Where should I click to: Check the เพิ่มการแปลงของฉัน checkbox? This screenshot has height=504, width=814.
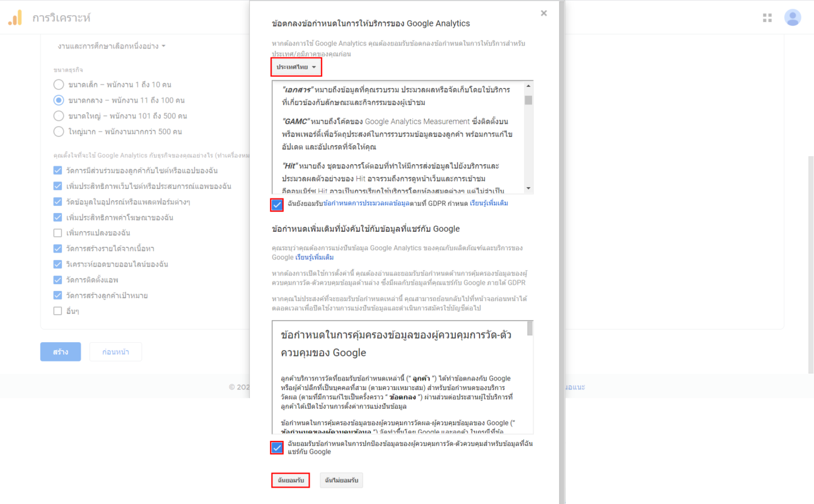[x=58, y=233]
